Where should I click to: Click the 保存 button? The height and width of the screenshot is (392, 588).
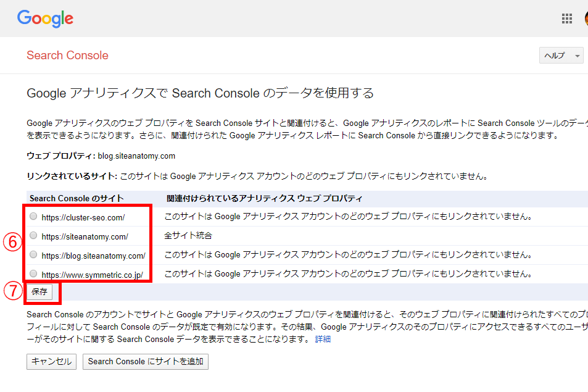tap(39, 292)
